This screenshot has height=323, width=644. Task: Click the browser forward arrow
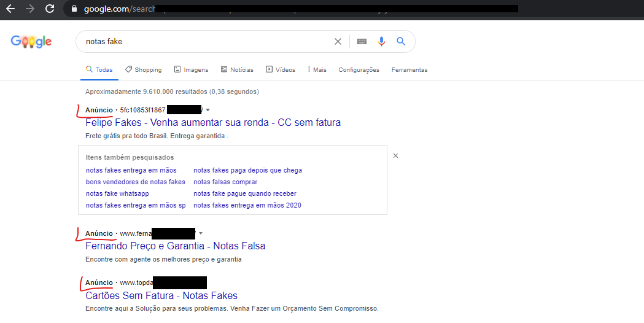tap(30, 9)
